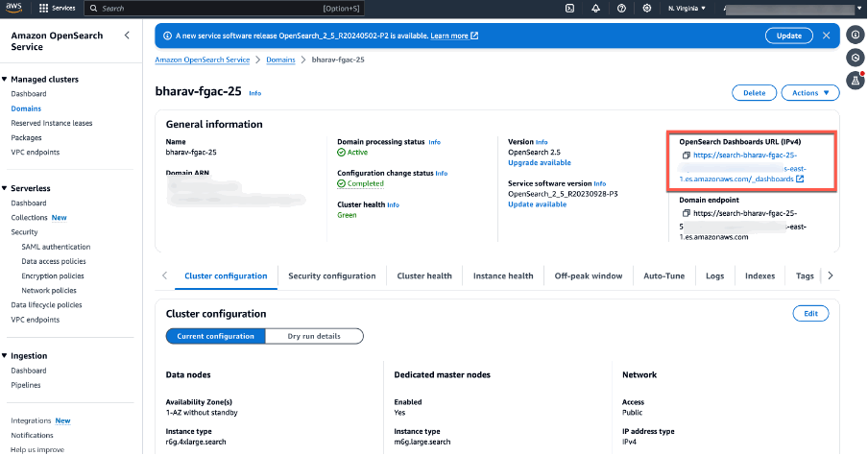The height and width of the screenshot is (455, 868).
Task: Open the Auto-Tune tab
Action: (663, 275)
